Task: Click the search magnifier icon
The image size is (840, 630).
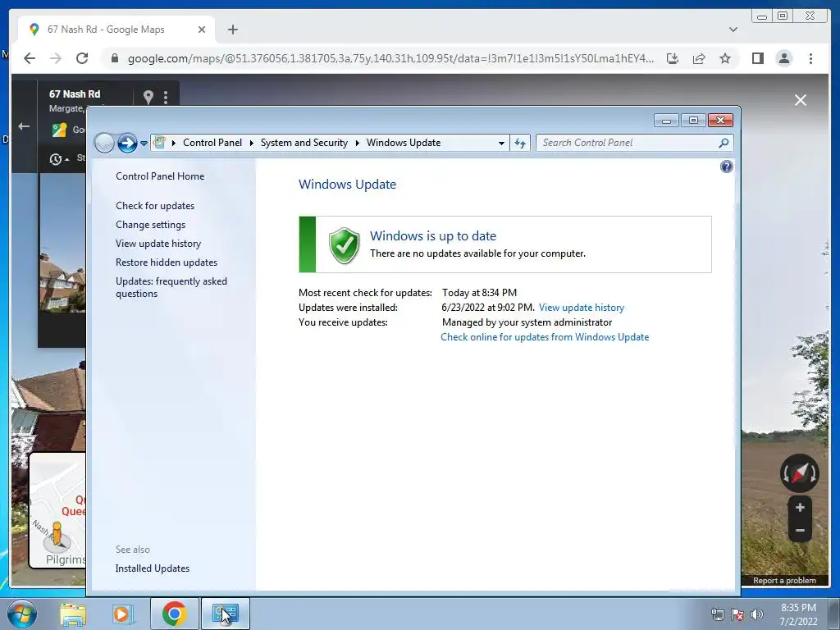Action: 724,143
